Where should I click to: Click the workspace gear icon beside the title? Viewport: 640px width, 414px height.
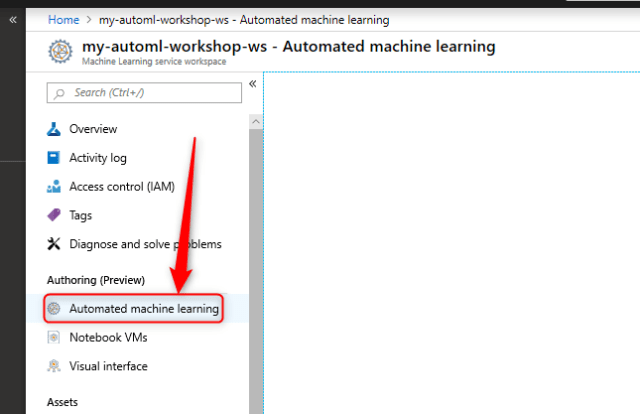pos(60,51)
